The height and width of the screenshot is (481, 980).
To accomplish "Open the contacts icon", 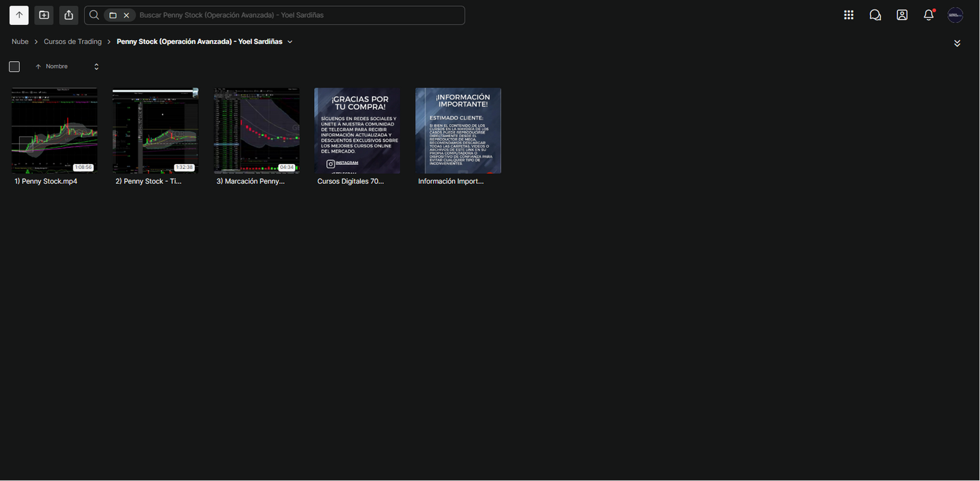I will tap(902, 15).
